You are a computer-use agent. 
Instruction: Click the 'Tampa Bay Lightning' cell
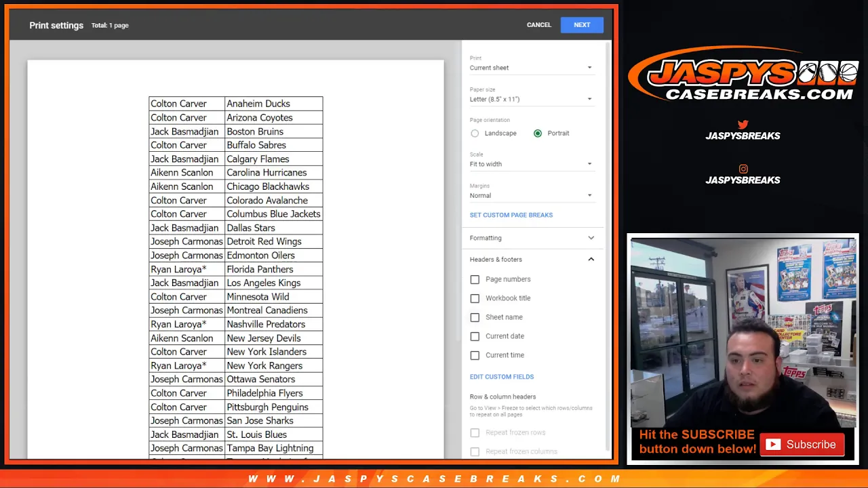(x=274, y=448)
